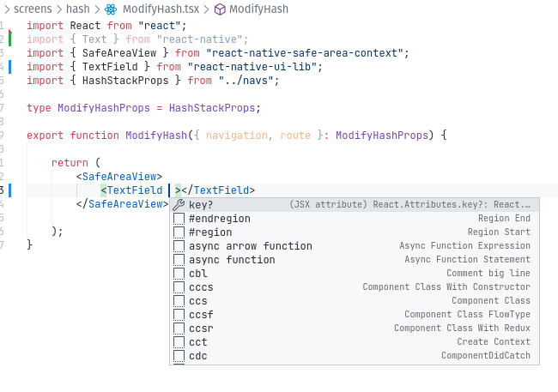558x392 pixels.
Task: Click the 'hash' breadcrumb segment
Action: click(x=78, y=9)
